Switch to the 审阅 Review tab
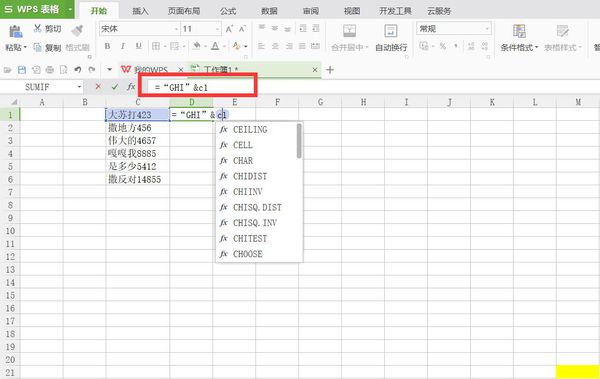This screenshot has height=379, width=600. 311,11
